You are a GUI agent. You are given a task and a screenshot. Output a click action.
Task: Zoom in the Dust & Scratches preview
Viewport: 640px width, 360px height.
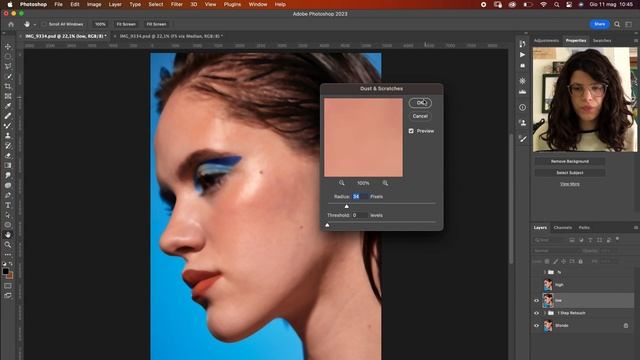click(x=385, y=183)
